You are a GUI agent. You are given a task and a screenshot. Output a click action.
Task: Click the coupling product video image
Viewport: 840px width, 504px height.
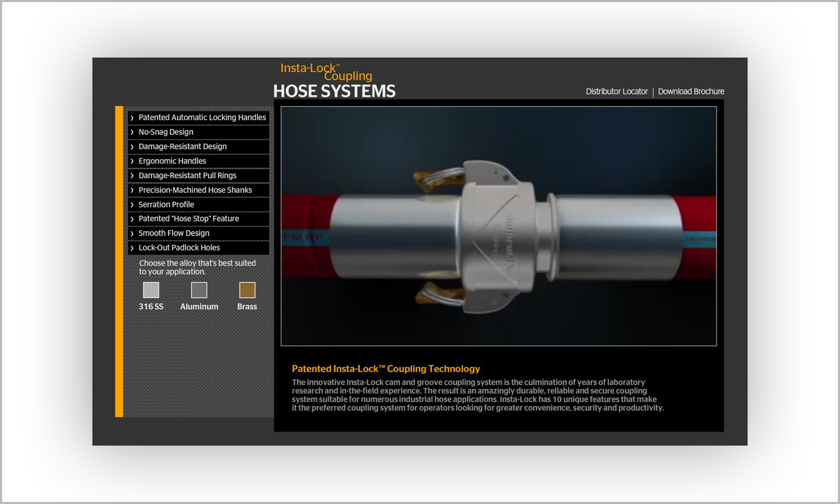pyautogui.click(x=499, y=226)
